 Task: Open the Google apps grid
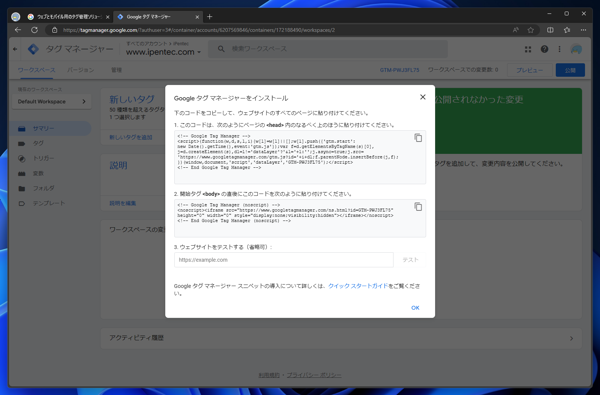coord(528,49)
